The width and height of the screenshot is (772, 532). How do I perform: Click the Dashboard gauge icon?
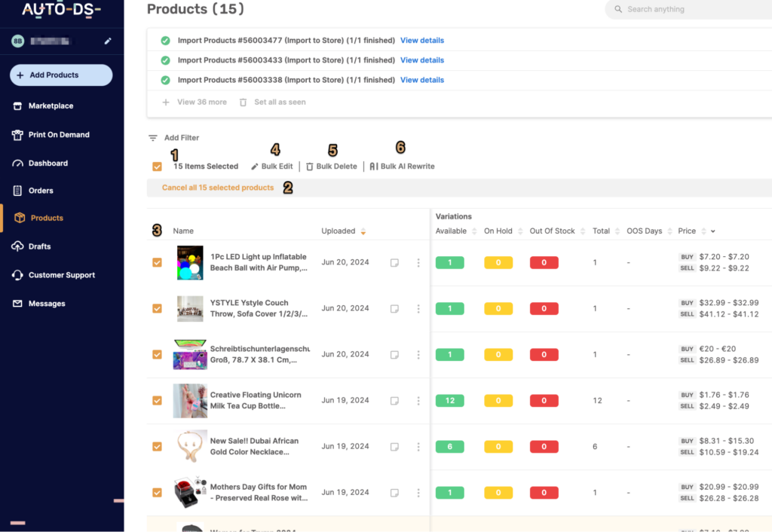17,164
